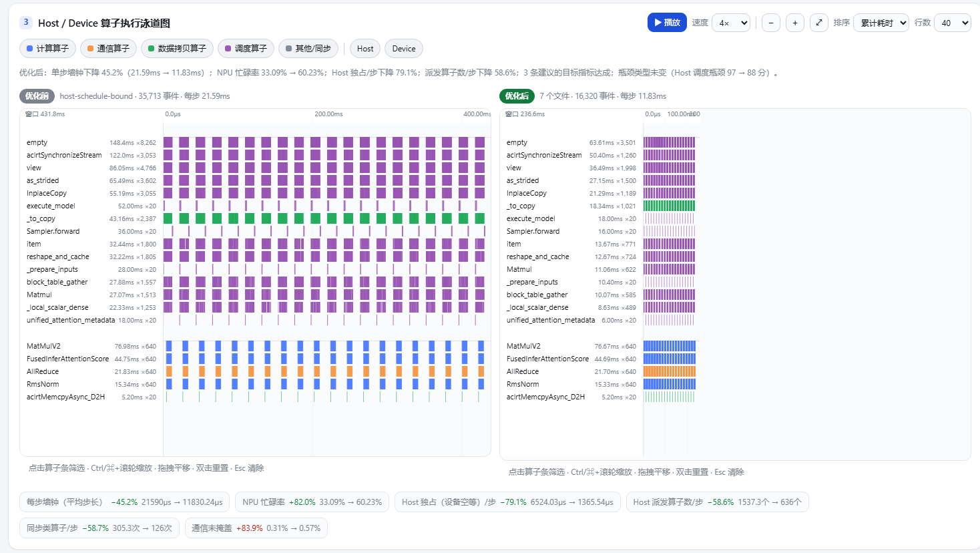The image size is (980, 553).
Task: Select aclrtSynchronizeStream row in the 优化前 panel
Action: coord(256,155)
